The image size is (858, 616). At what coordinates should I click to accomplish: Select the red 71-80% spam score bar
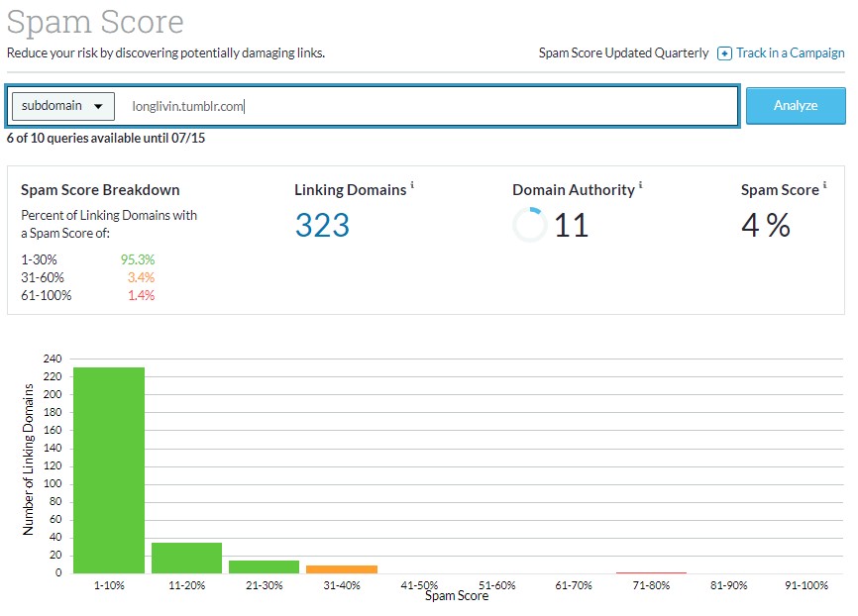coord(651,572)
